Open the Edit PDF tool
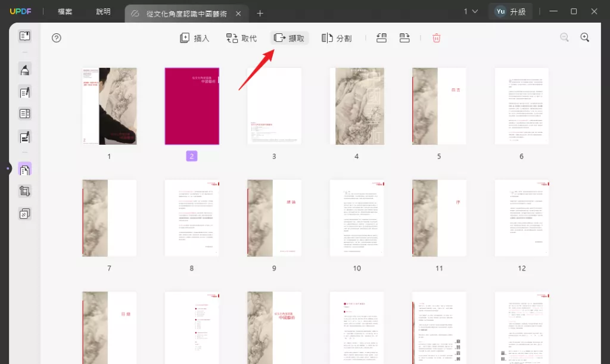610x364 pixels. tap(24, 92)
